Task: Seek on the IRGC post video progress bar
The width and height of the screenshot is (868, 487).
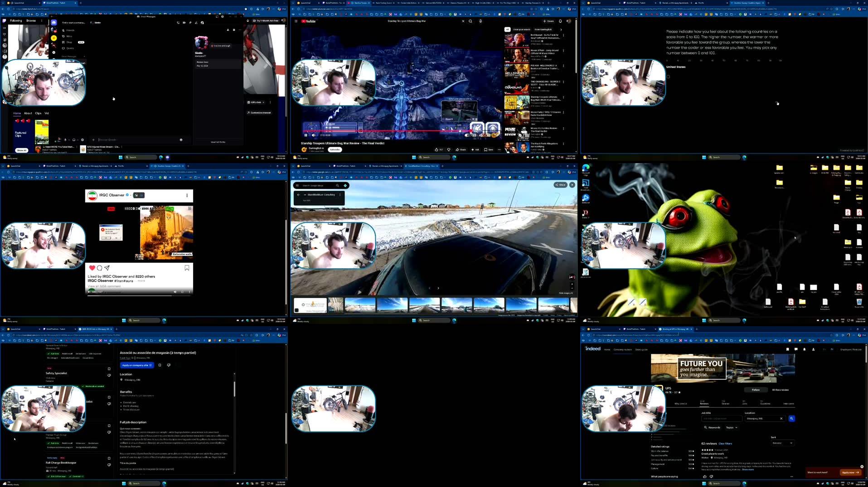Action: pos(138,295)
